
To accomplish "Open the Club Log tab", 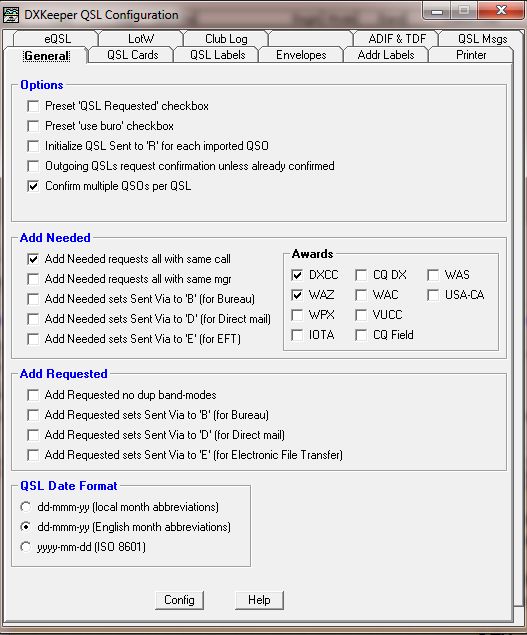I will click(x=226, y=38).
